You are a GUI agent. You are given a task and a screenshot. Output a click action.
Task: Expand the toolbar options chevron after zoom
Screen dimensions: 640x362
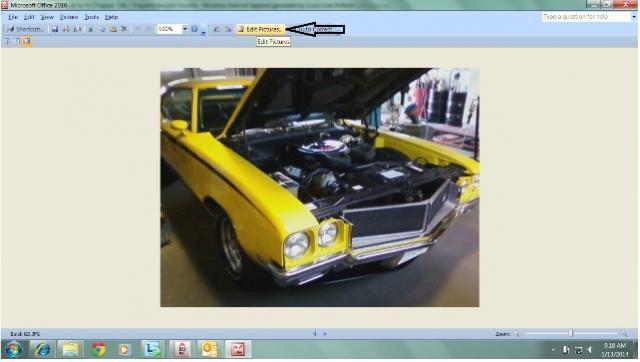[203, 30]
